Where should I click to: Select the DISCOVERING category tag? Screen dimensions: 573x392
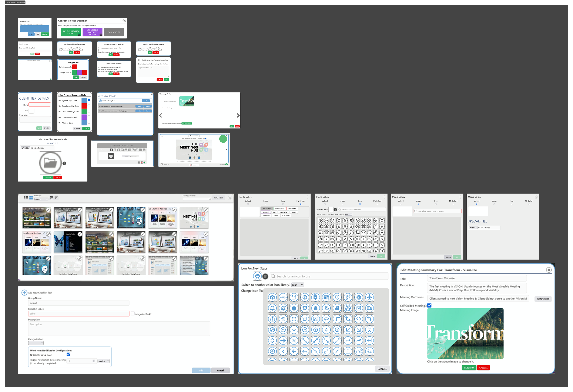pos(280,209)
